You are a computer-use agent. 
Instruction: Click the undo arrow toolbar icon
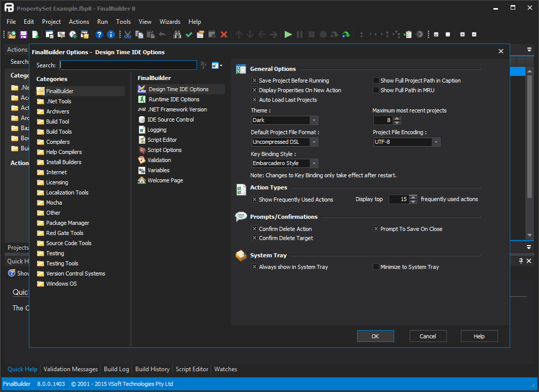(x=162, y=34)
